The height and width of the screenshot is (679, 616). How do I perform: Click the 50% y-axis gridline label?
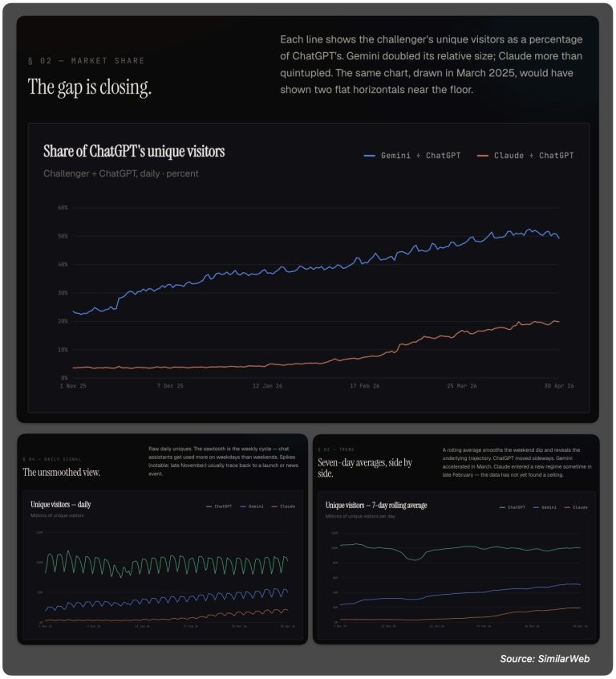63,236
